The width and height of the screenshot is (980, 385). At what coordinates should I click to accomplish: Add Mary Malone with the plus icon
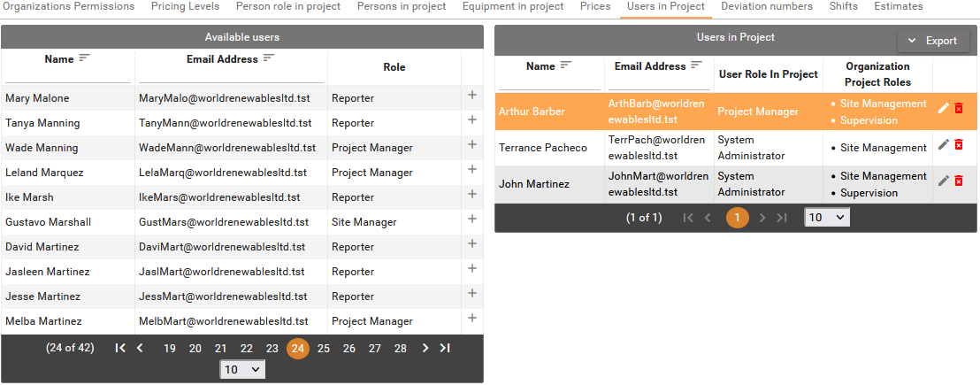click(x=471, y=96)
